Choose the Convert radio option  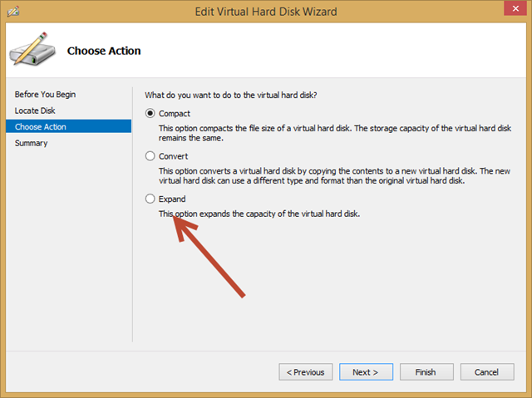(x=150, y=155)
